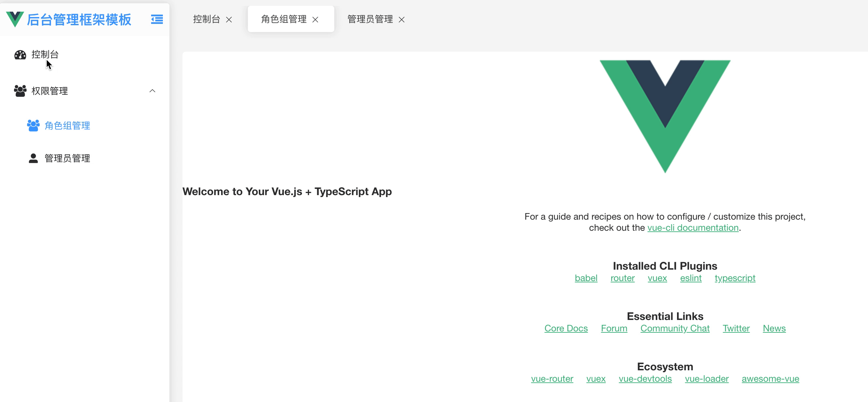The width and height of the screenshot is (868, 402).
Task: Click the blue users icon for 角色组管理
Action: click(x=33, y=126)
